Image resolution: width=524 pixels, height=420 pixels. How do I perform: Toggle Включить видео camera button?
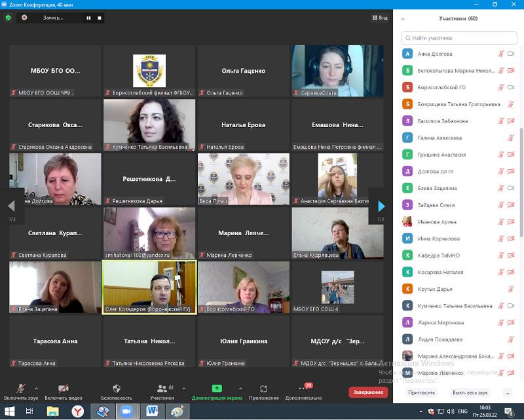tap(63, 388)
